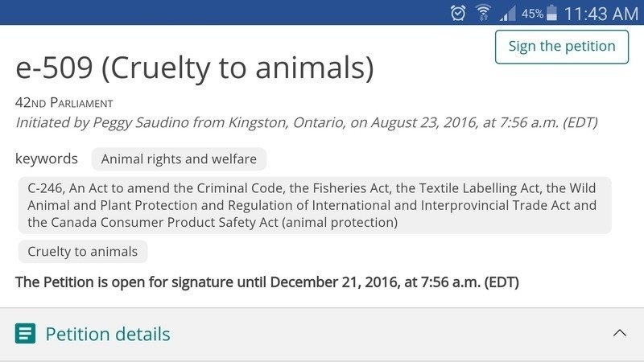
Task: Click the 42nd Parliament label
Action: pos(64,103)
